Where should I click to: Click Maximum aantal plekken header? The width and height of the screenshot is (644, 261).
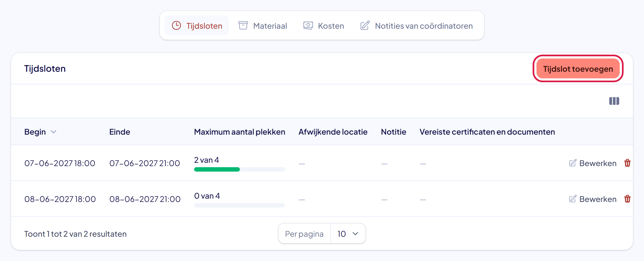[x=240, y=132]
